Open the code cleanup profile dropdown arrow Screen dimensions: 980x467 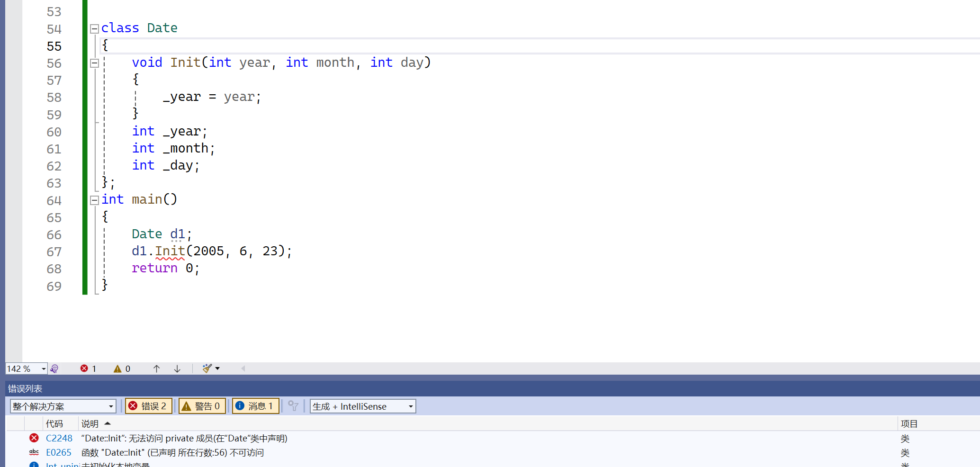(217, 368)
